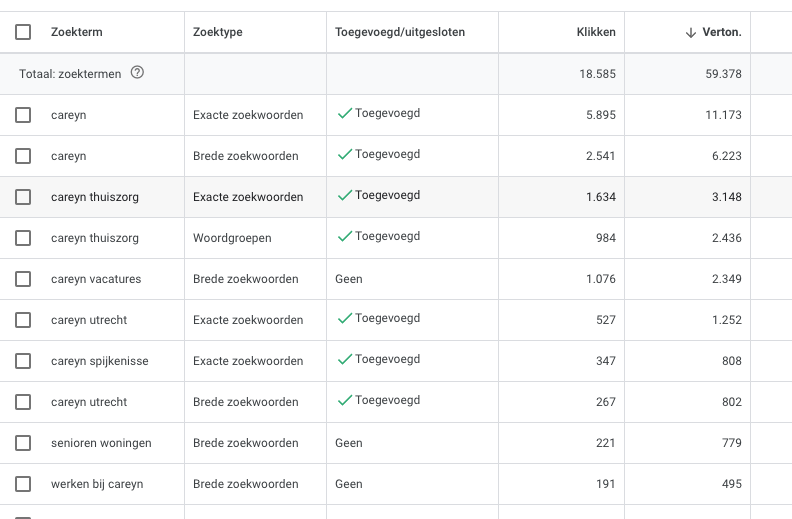Click the impressions value 11.173
The height and width of the screenshot is (519, 792).
click(723, 115)
